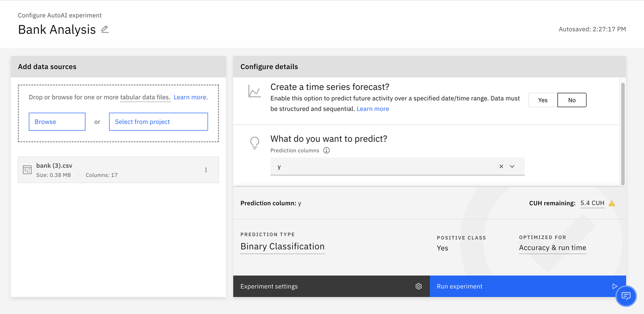Viewport: 644px width, 314px height.
Task: Open Experiment settings
Action: tap(331, 286)
